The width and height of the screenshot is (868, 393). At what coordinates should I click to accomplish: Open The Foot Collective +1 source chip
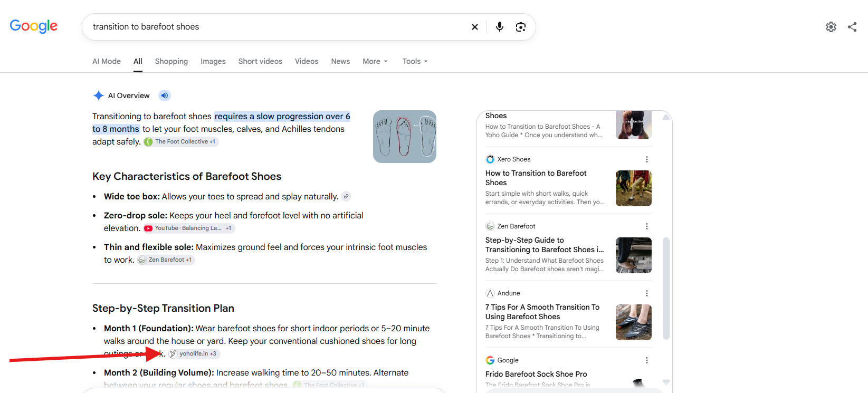click(180, 141)
